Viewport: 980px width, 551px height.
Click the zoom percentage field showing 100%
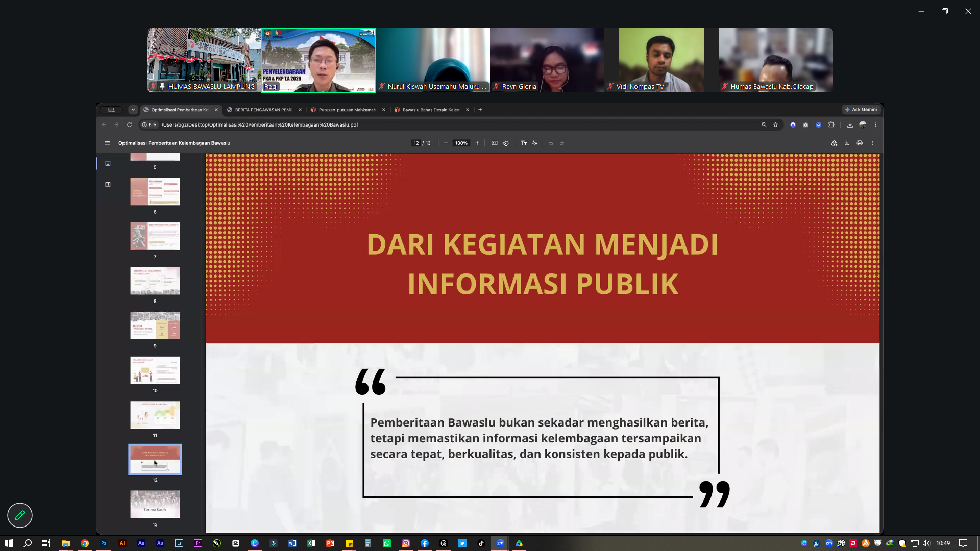pos(461,143)
